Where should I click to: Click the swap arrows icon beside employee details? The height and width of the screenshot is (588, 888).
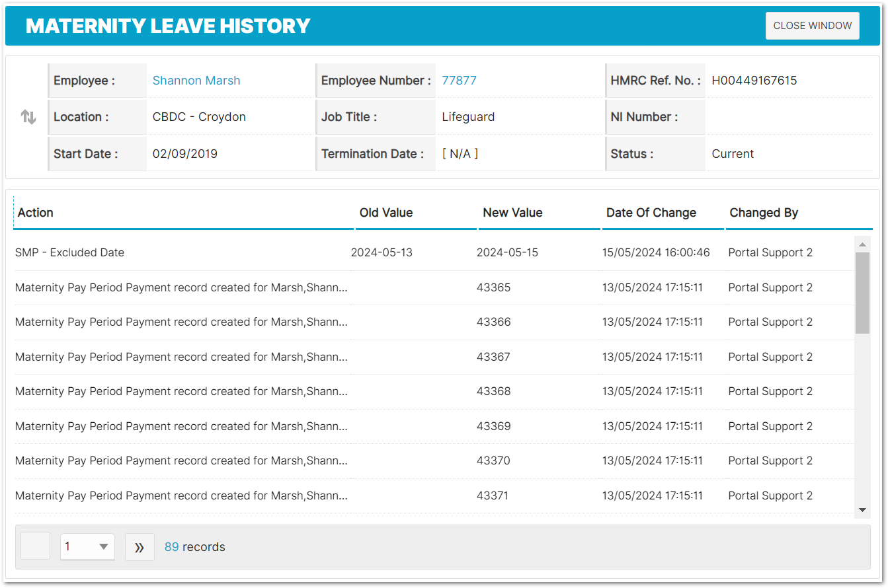28,118
